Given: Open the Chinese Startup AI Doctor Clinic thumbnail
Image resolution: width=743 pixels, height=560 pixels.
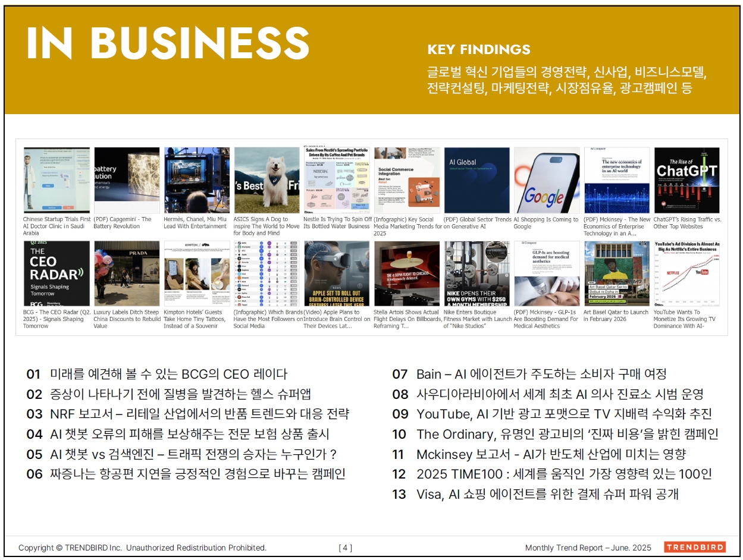Looking at the screenshot, I should coord(57,180).
